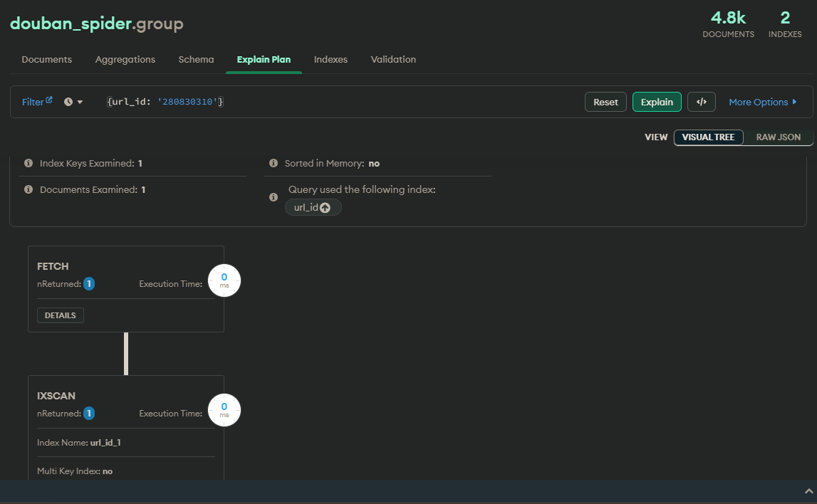Open the Indexes tab
Image resolution: width=817 pixels, height=504 pixels.
(331, 59)
